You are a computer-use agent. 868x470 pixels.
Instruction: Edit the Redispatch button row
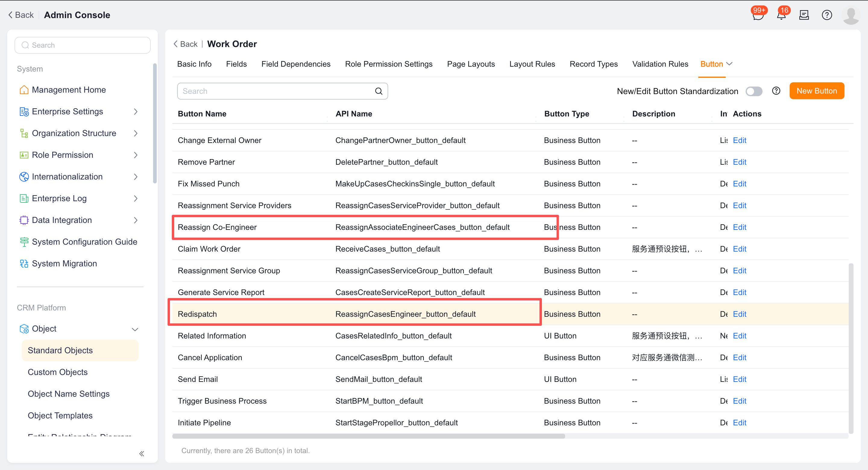[739, 314]
